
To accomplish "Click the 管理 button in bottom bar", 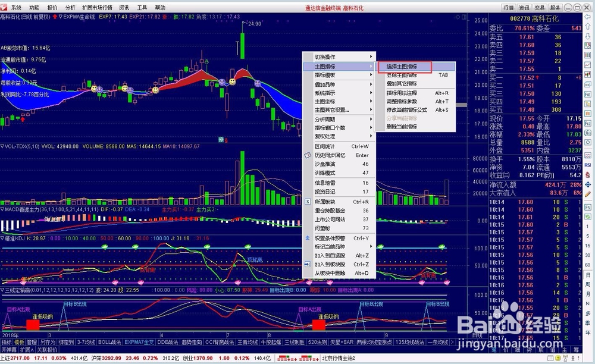I will pyautogui.click(x=32, y=342).
